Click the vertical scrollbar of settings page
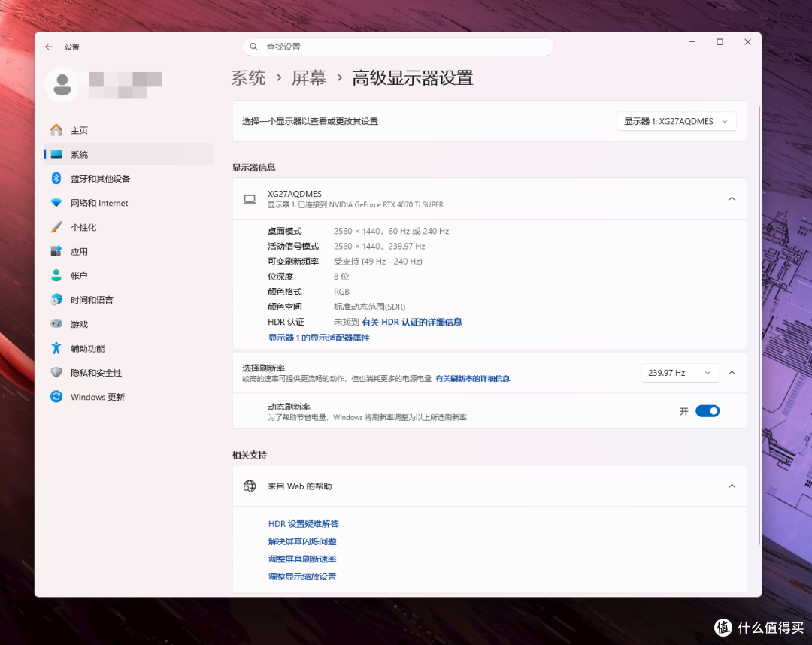Screen dimensions: 812x645 759,325
